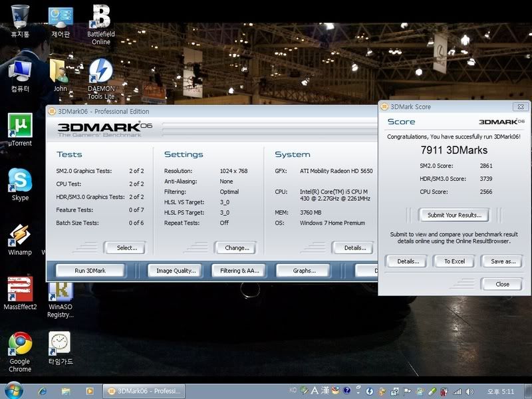Launch Winamp from the desktop icon

(x=20, y=235)
